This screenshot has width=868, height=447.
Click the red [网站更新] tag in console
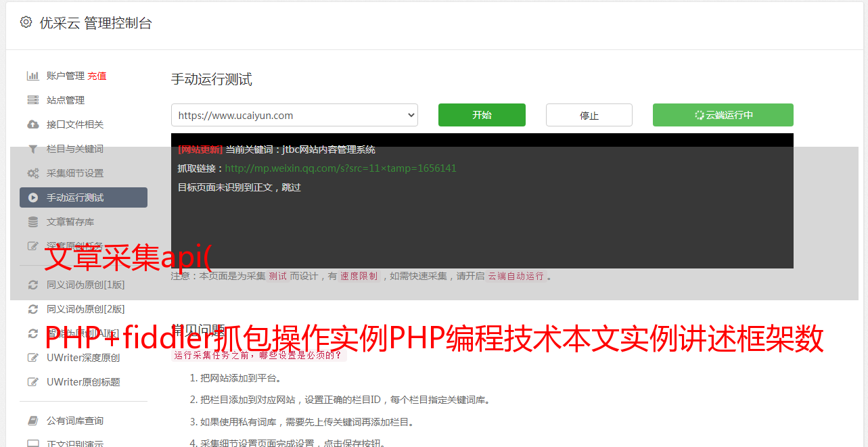200,149
